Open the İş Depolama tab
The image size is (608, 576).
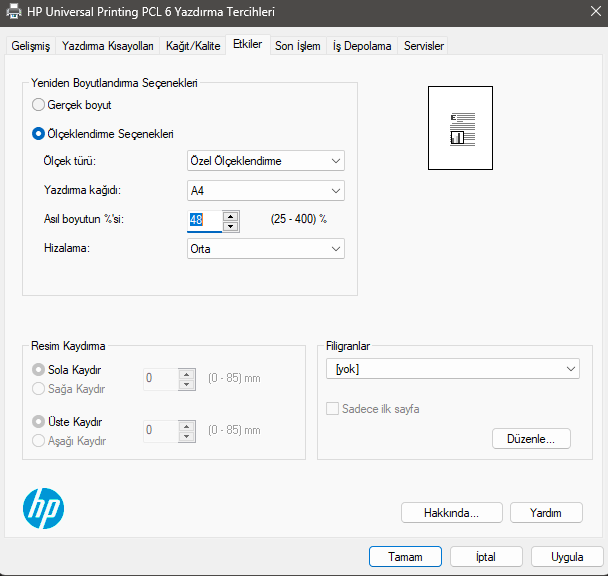coord(362,46)
